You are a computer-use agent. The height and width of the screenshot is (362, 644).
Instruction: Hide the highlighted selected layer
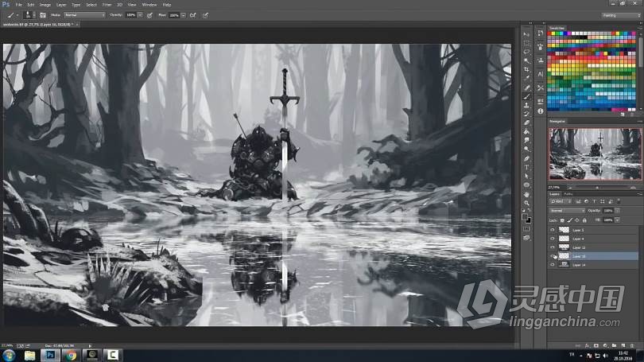tap(553, 256)
